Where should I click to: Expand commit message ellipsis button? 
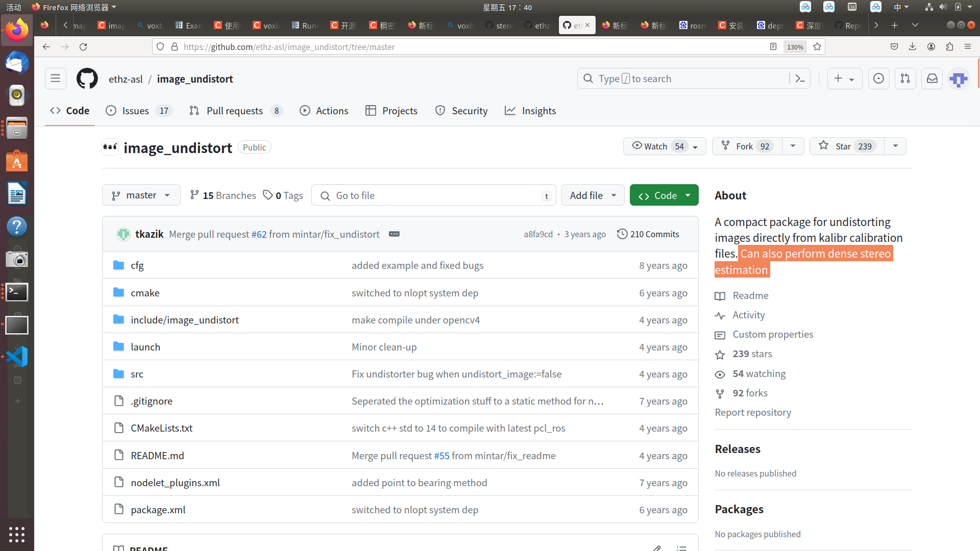(394, 234)
